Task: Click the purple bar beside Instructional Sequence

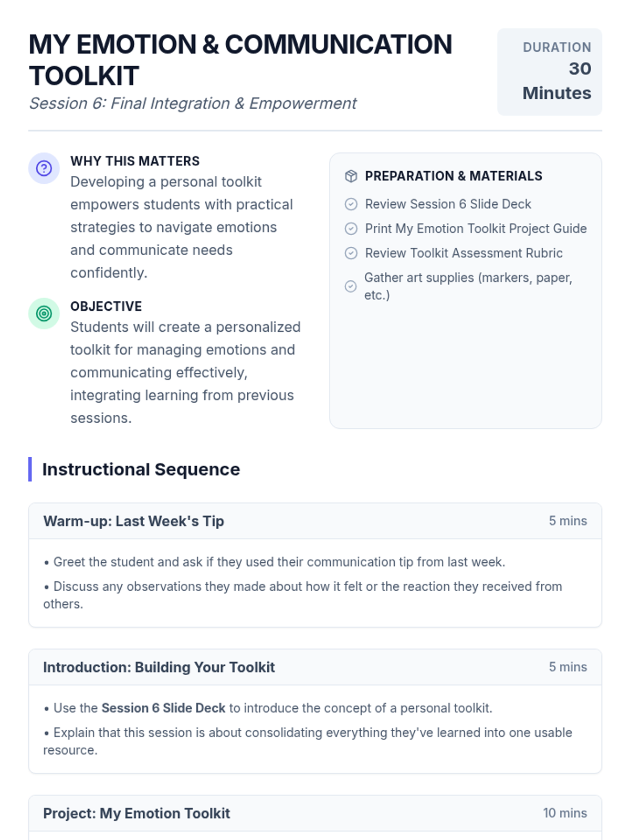Action: 30,469
